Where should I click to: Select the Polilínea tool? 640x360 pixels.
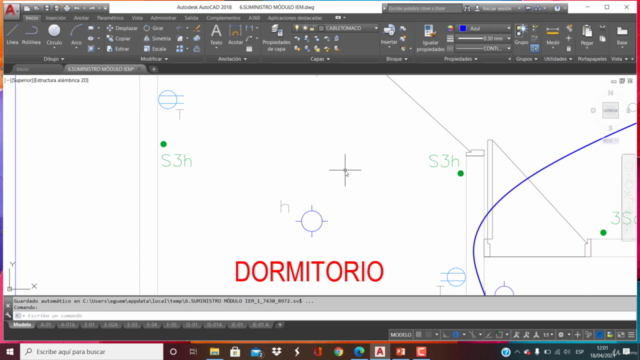coord(31,34)
